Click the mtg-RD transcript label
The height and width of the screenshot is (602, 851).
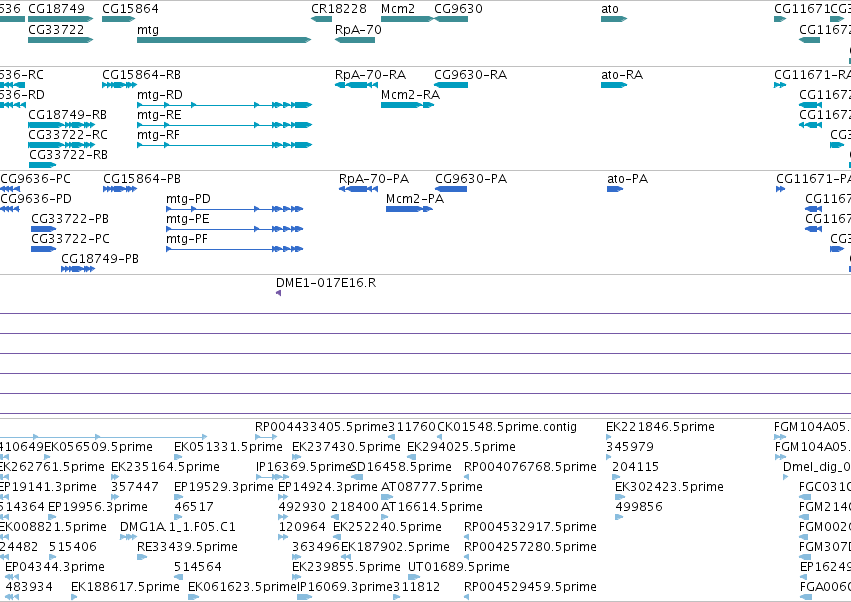160,95
